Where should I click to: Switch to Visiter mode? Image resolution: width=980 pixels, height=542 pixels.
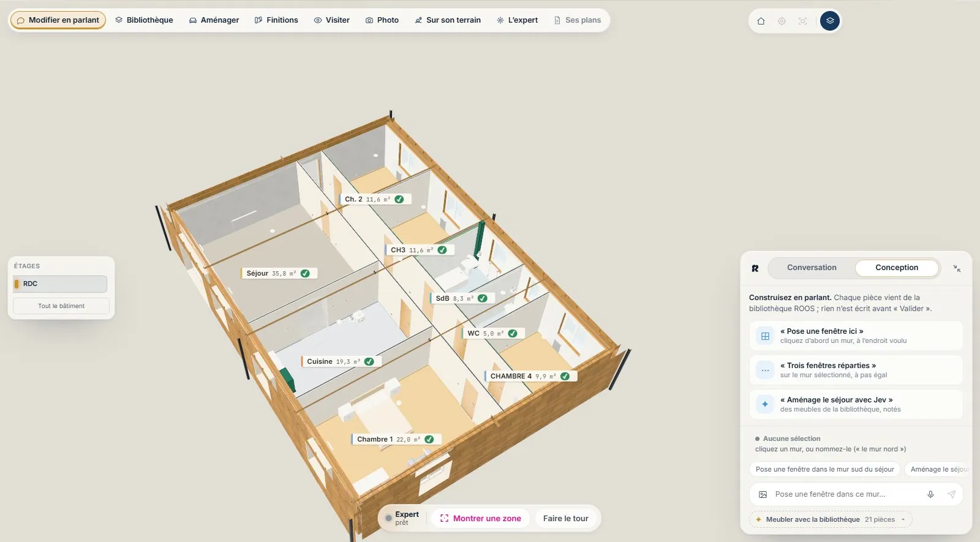(331, 20)
